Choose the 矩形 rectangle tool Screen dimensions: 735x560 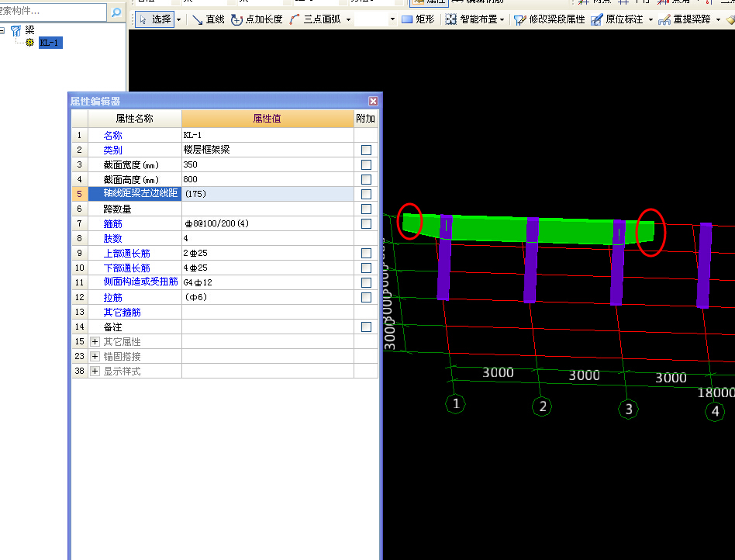418,19
